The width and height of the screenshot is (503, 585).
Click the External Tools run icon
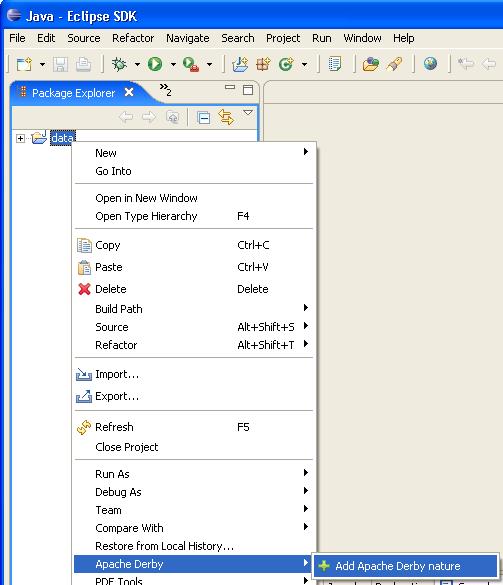click(191, 65)
